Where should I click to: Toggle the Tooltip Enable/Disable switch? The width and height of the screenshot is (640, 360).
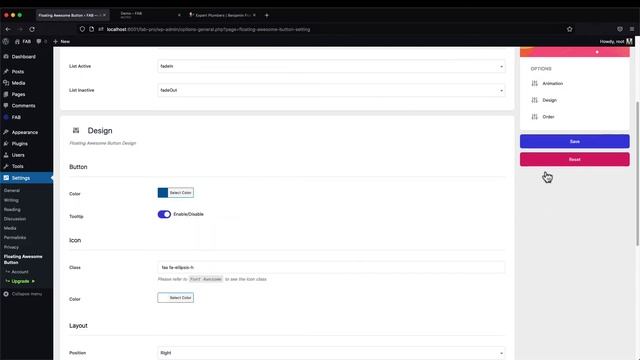pos(164,214)
